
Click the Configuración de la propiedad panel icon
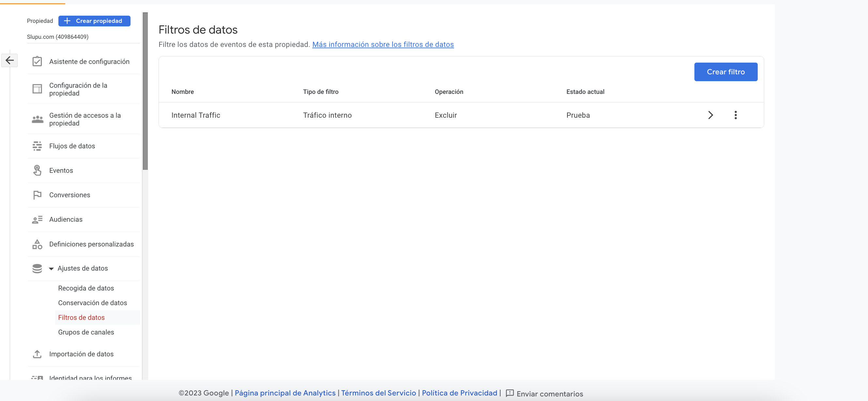click(37, 89)
